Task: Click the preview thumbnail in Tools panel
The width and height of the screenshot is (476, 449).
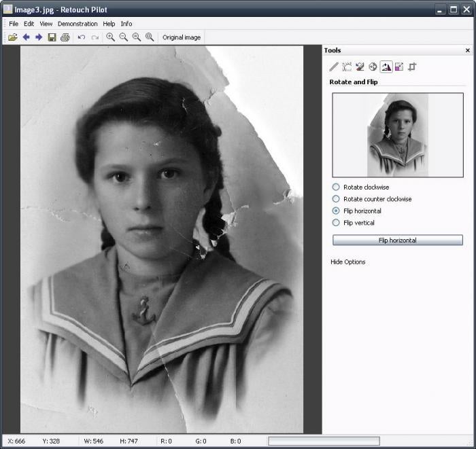Action: tap(397, 135)
